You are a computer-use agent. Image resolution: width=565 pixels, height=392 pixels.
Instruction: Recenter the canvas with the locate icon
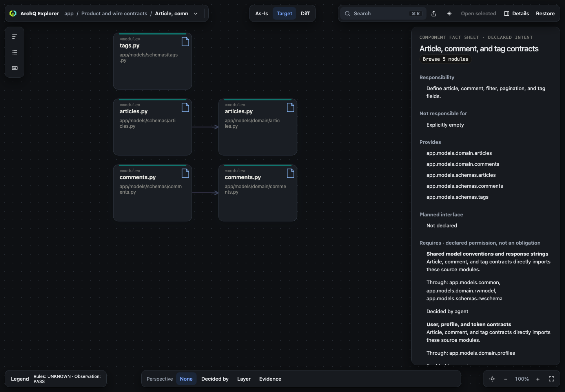tap(492, 379)
